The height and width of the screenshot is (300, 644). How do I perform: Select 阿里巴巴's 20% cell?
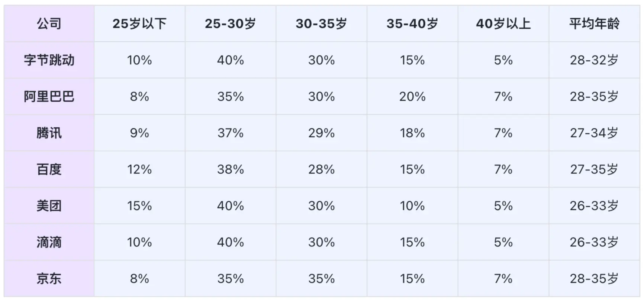tap(412, 96)
